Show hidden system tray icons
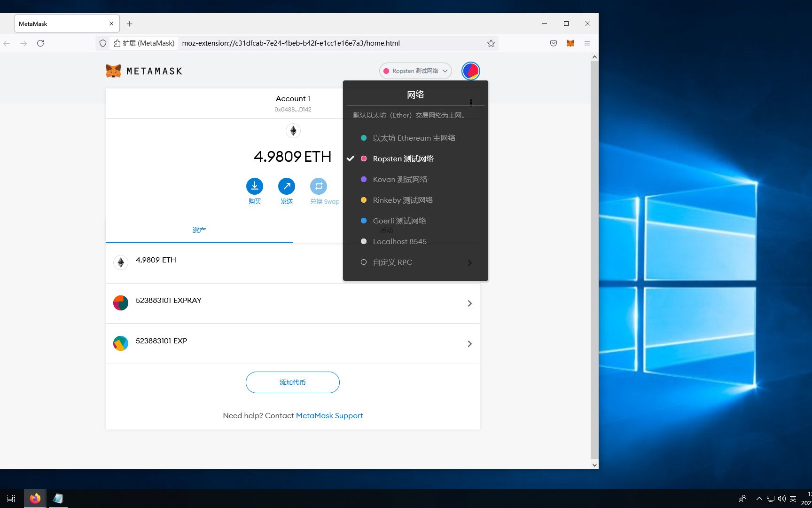The image size is (812, 508). click(759, 499)
